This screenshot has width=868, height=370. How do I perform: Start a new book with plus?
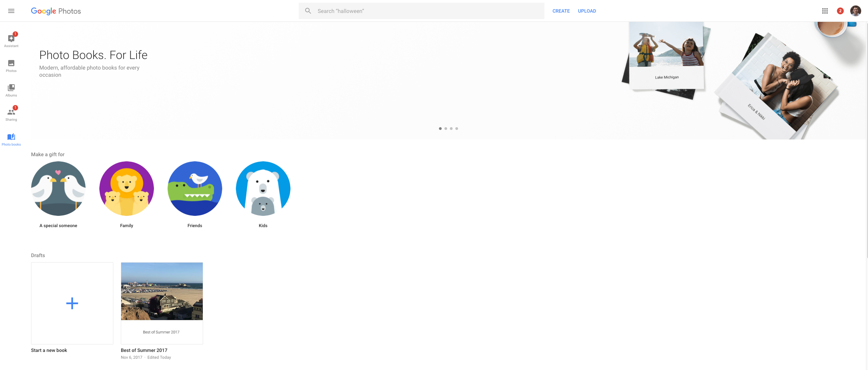point(72,303)
